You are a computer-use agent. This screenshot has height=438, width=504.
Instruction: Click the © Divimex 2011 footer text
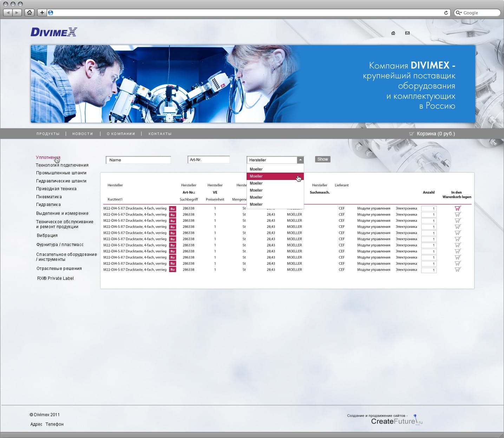45,415
